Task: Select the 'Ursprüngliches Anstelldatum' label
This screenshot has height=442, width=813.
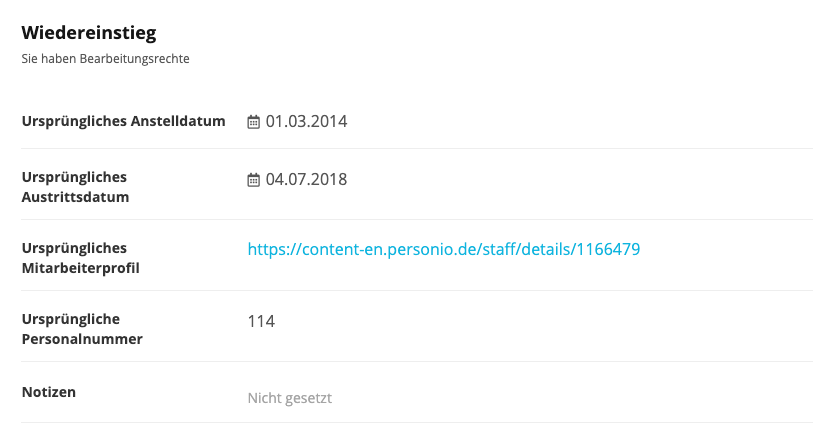Action: [x=123, y=122]
